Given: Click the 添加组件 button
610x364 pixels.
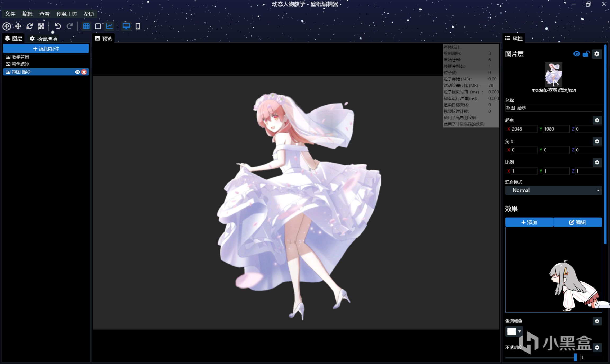Looking at the screenshot, I should point(45,48).
